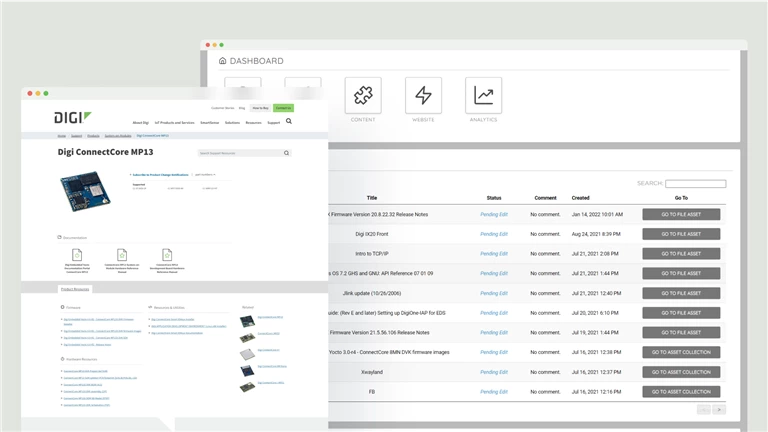Viewport: 768px width, 432px height.
Task: Click GO TO FILE ASSET for Firmware 21.5.56.106 Release Notes
Action: pos(681,332)
